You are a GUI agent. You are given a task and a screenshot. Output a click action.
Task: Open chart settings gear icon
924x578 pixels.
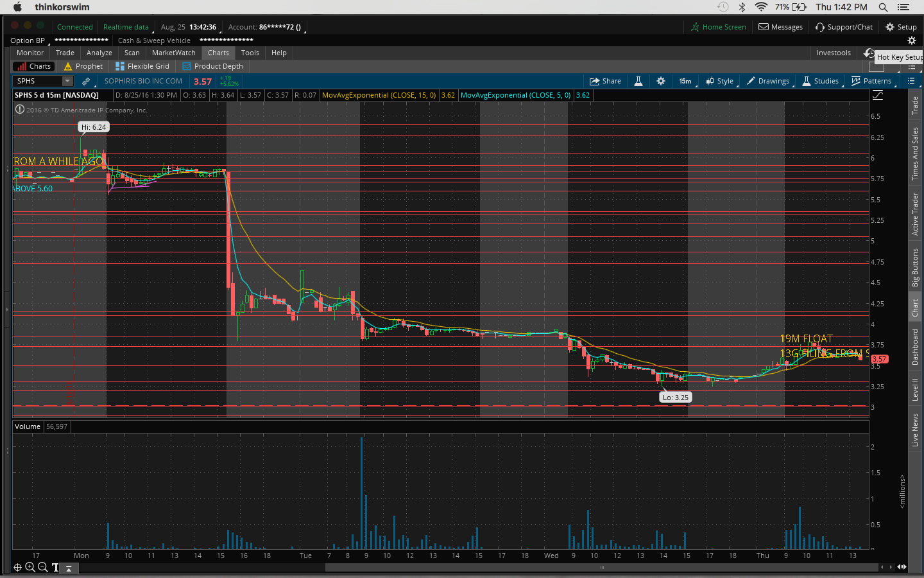point(661,81)
